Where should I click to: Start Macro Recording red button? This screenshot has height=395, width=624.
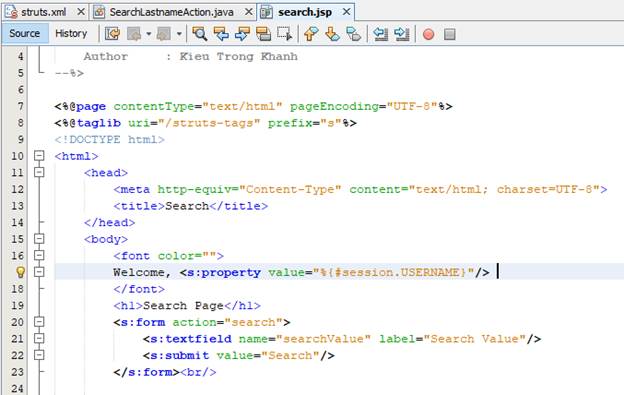click(x=428, y=34)
